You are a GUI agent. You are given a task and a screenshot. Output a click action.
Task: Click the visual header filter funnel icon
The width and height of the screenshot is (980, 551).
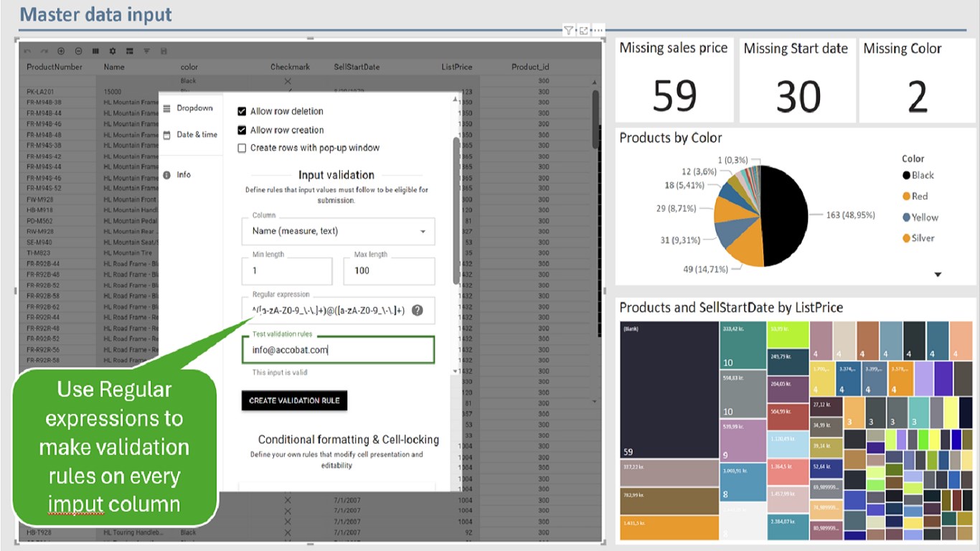568,30
